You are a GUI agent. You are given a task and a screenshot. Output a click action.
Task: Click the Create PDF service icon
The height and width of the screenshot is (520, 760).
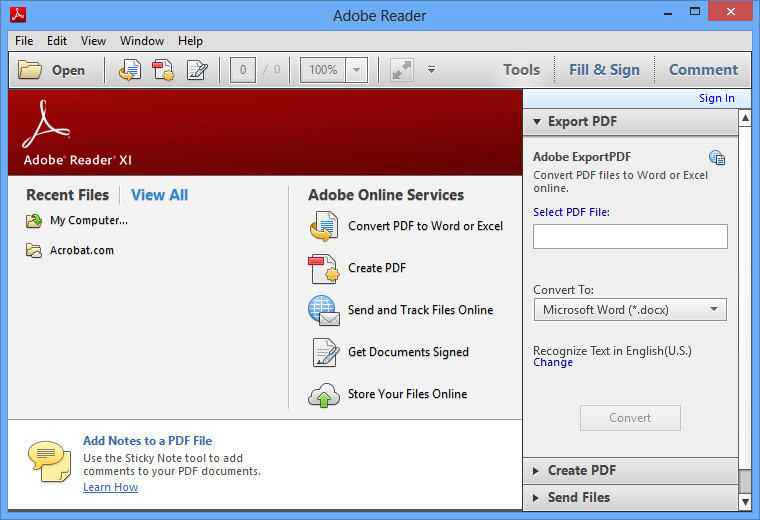coord(324,268)
